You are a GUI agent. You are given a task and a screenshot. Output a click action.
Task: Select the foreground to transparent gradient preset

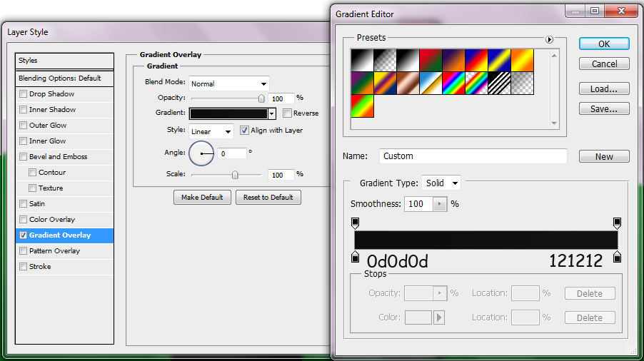click(x=385, y=61)
